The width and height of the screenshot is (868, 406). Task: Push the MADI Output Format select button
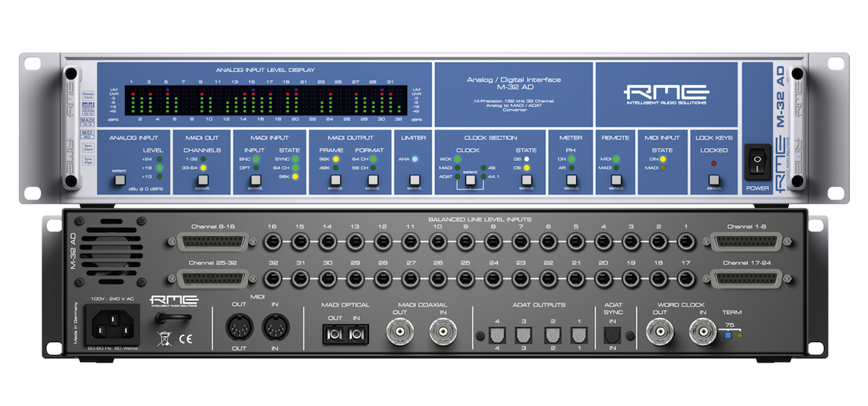pyautogui.click(x=373, y=179)
